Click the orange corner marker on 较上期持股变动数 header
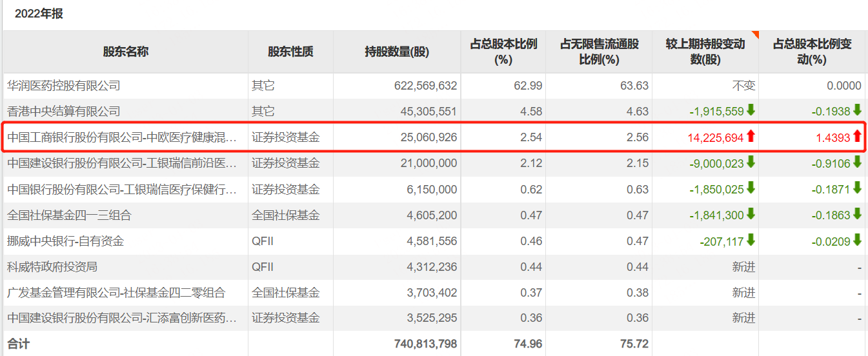The height and width of the screenshot is (356, 868). 756,34
